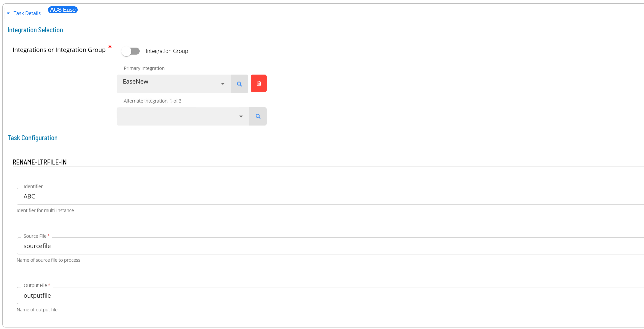Click Alternate Integration, 1 of 3 label

152,101
